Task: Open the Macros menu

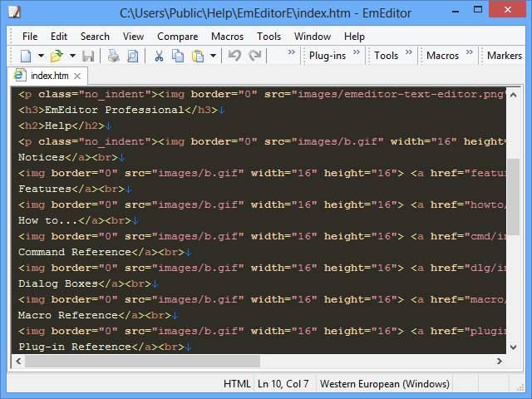Action: 227,36
